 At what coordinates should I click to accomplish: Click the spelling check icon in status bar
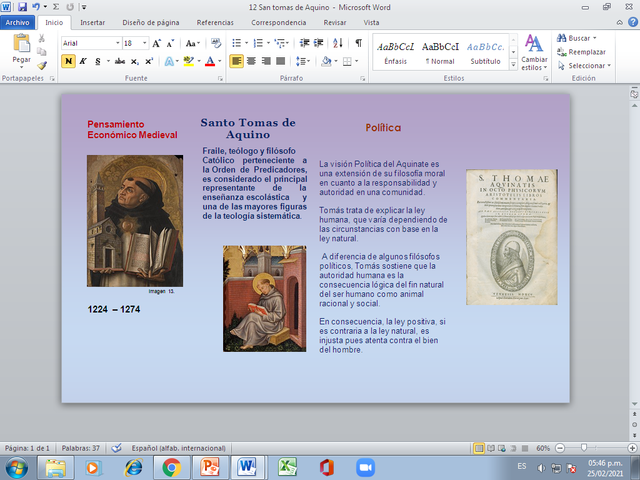point(116,448)
